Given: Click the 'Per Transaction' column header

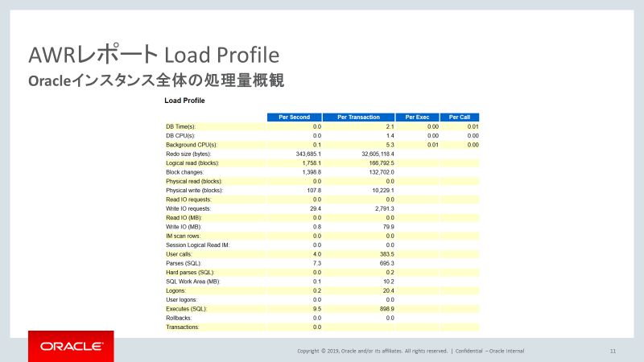Looking at the screenshot, I should coord(358,117).
